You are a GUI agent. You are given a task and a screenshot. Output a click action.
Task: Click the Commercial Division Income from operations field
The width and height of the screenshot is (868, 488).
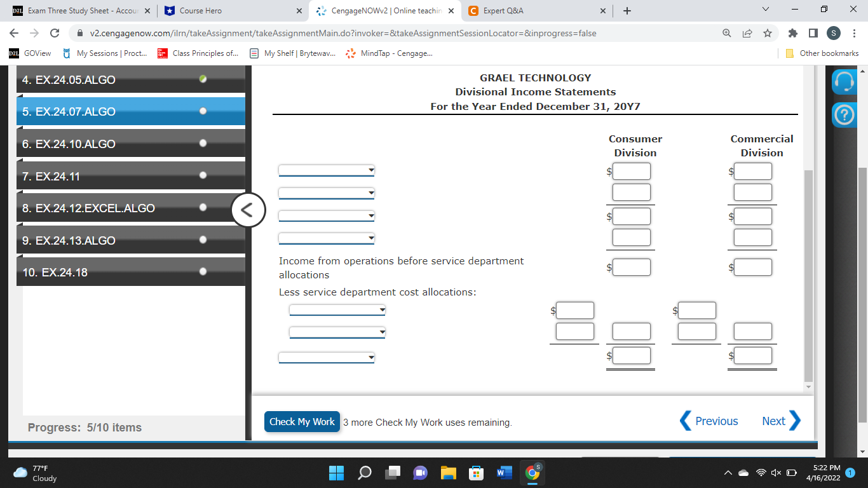pos(753,268)
